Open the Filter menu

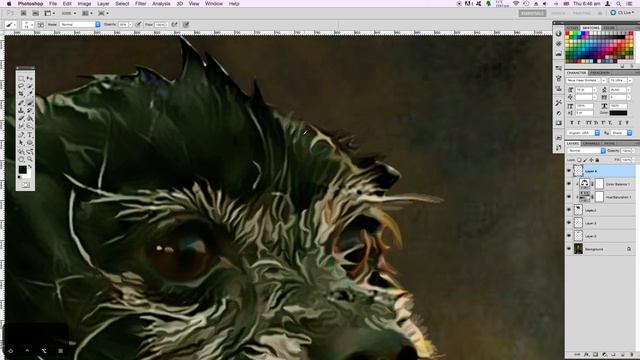click(x=140, y=4)
